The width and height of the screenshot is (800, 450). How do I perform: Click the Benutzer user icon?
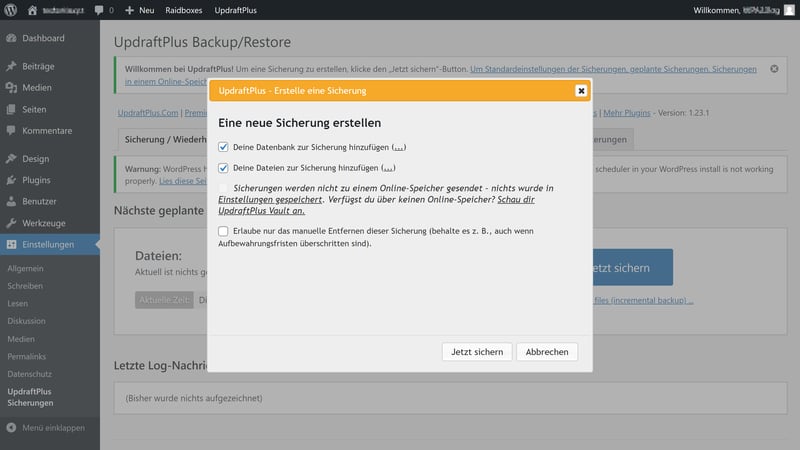point(11,202)
